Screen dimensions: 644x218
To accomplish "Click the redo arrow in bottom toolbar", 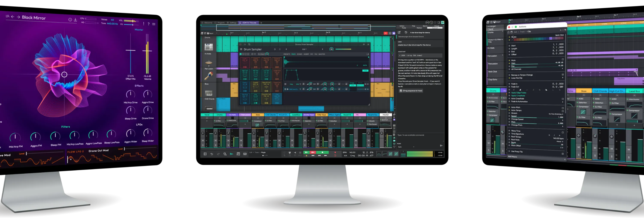I will tap(218, 154).
